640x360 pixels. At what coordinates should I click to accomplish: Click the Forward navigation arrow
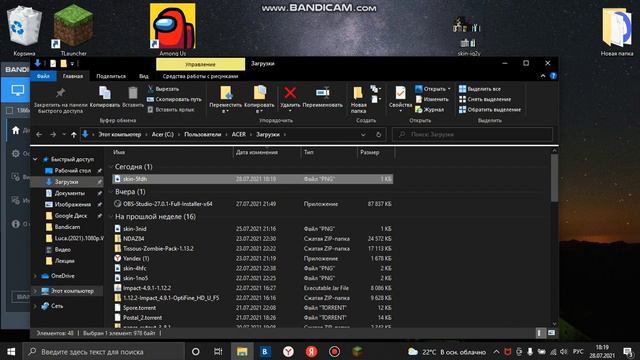[53, 134]
